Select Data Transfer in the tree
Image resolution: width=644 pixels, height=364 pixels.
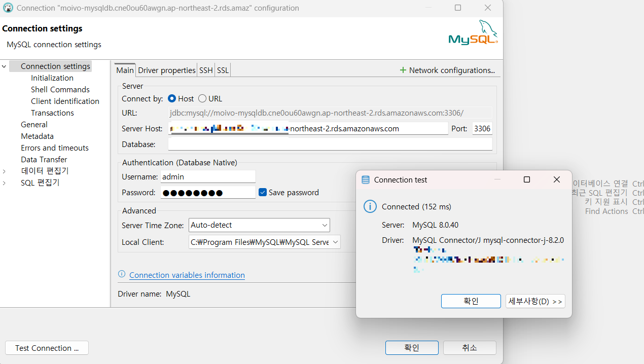44,160
